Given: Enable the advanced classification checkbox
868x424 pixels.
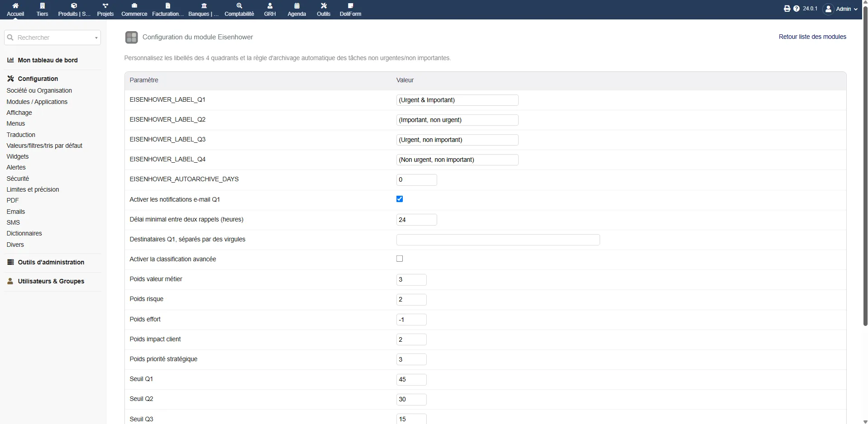Looking at the screenshot, I should (x=400, y=259).
